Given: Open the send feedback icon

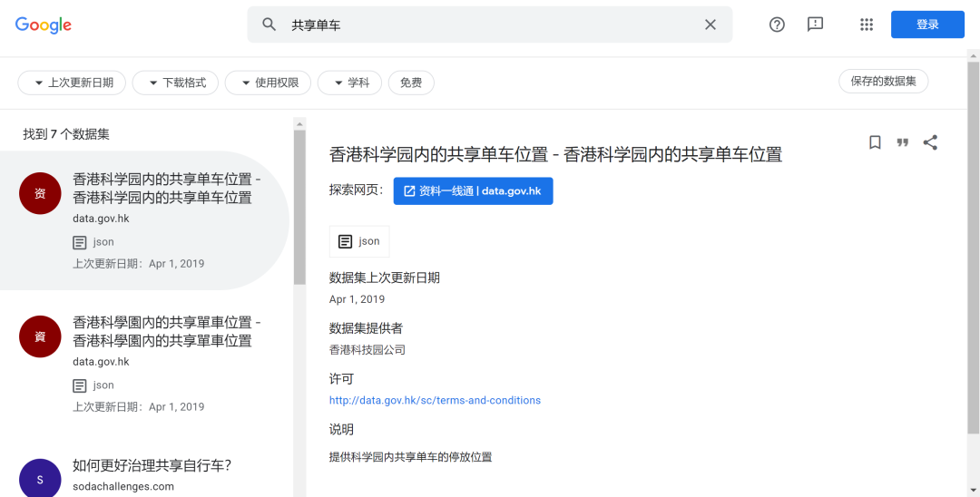Looking at the screenshot, I should tap(815, 24).
